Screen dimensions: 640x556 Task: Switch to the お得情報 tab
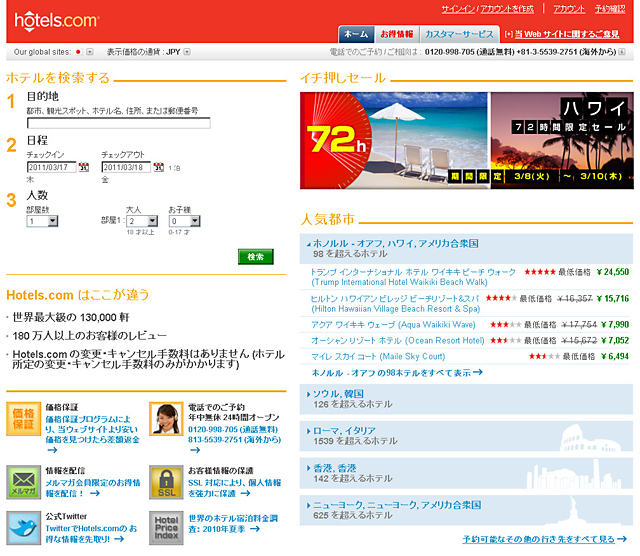coord(397,34)
